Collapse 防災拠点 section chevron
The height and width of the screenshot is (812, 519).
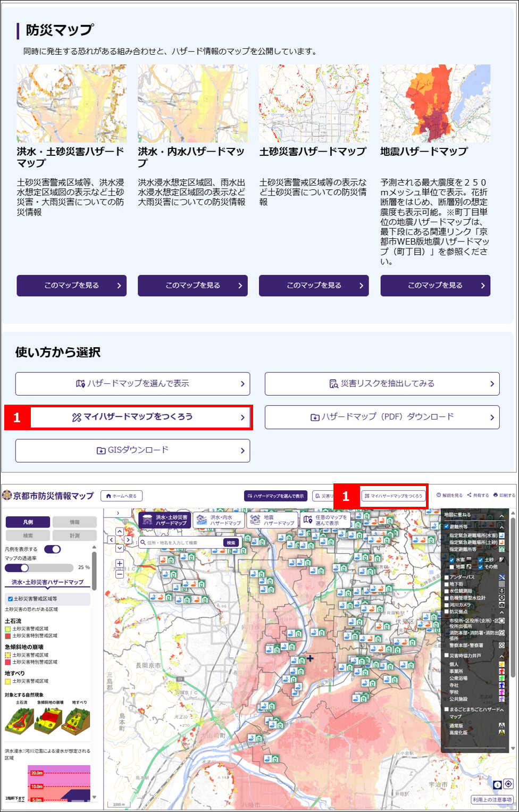(501, 613)
